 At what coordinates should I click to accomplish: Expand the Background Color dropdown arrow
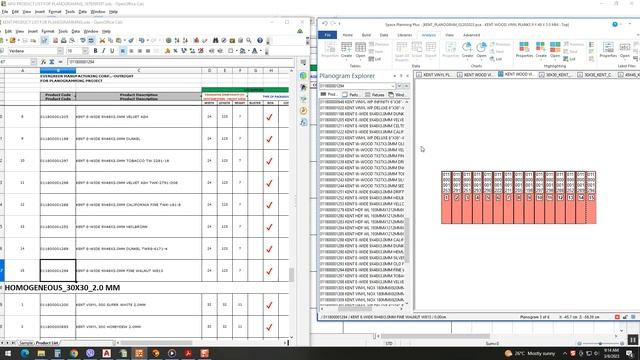[248, 51]
